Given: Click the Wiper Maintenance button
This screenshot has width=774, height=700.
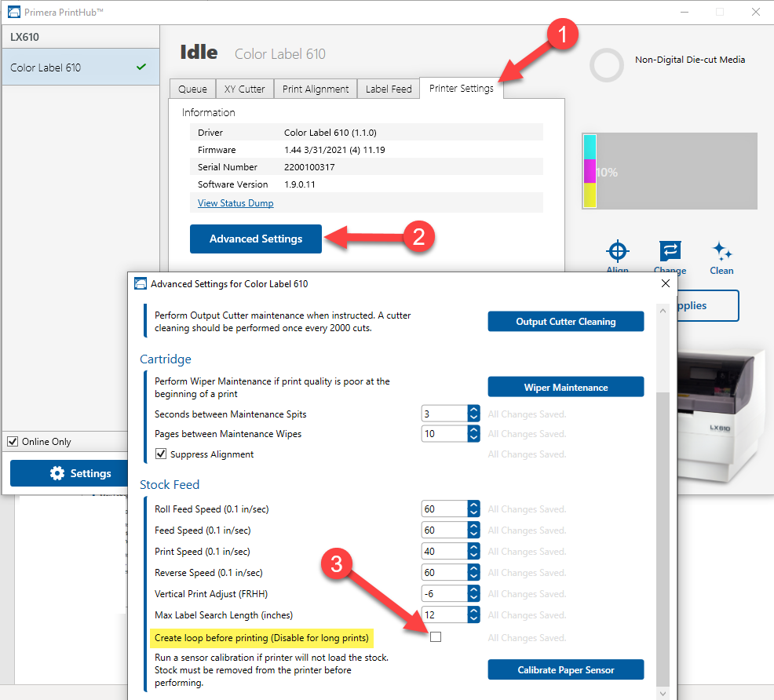Looking at the screenshot, I should pyautogui.click(x=566, y=387).
